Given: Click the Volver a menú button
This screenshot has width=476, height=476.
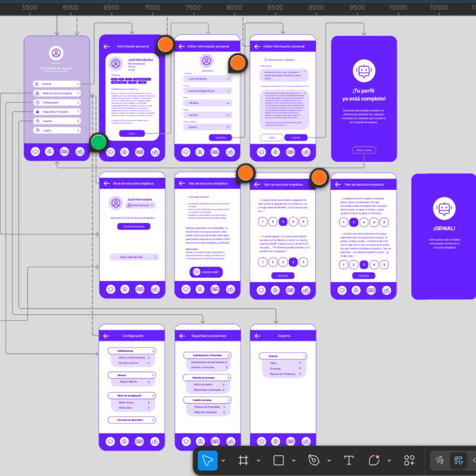Looking at the screenshot, I should tap(364, 150).
